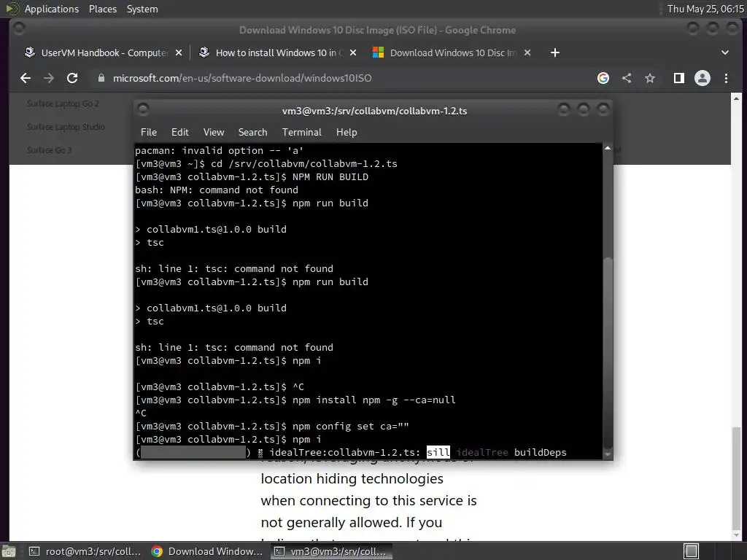Viewport: 747px width, 560px height.
Task: Switch to How to install Windows 10 tab
Action: (x=277, y=52)
